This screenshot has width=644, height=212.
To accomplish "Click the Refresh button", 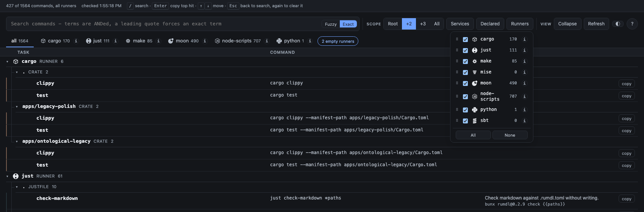I will click(x=596, y=24).
